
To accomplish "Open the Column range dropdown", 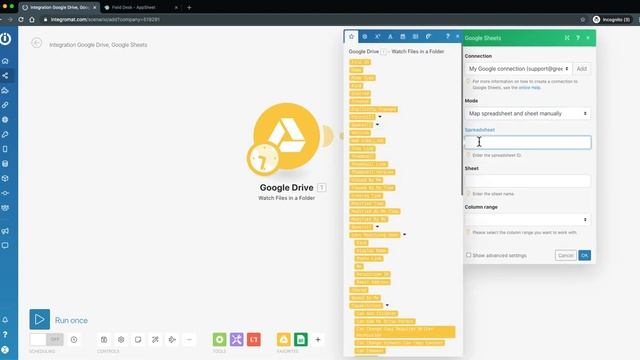I will [528, 220].
